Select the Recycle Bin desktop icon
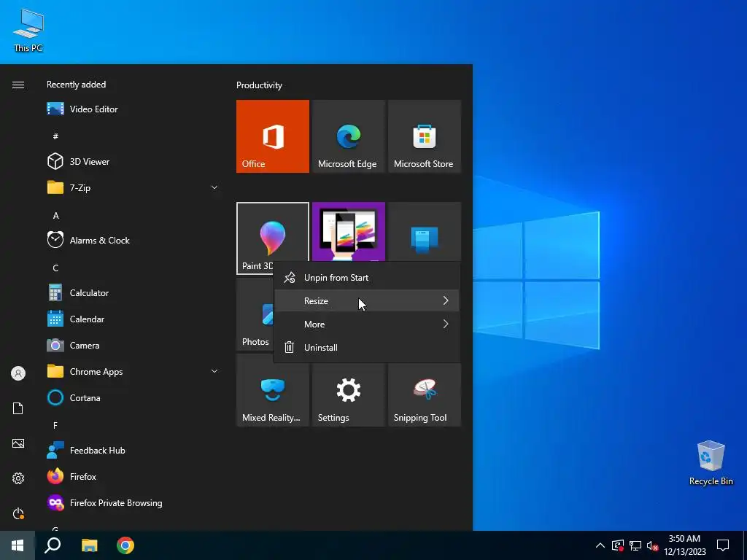The image size is (747, 560). point(711,463)
